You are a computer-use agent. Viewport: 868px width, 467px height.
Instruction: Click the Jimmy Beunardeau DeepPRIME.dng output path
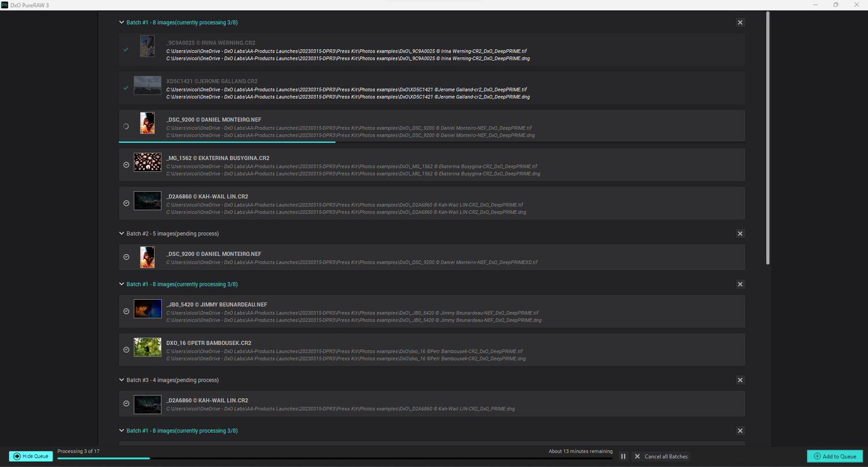click(354, 320)
